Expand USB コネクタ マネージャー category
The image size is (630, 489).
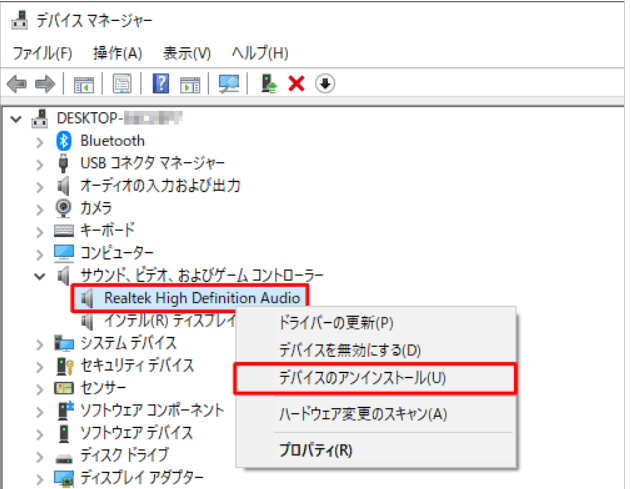[39, 164]
